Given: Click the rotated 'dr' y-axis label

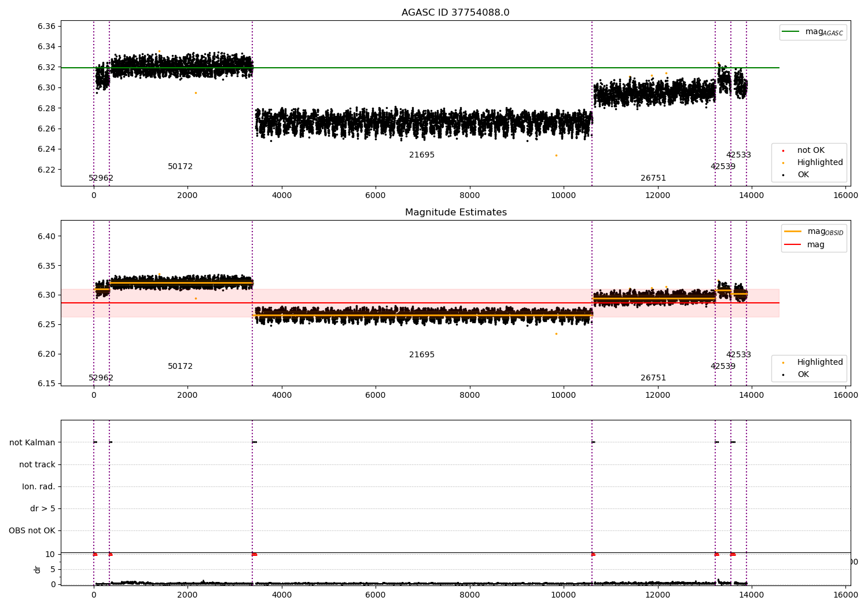Looking at the screenshot, I should pyautogui.click(x=38, y=569).
